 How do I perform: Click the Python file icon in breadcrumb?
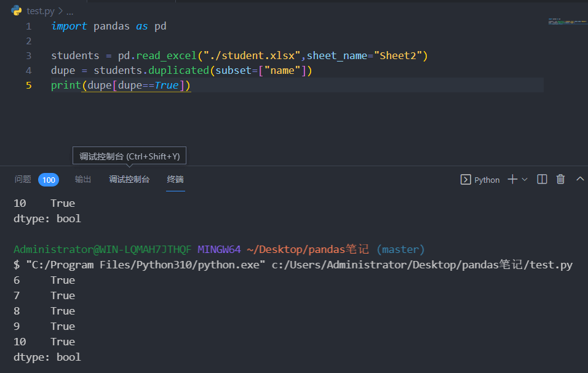[17, 10]
